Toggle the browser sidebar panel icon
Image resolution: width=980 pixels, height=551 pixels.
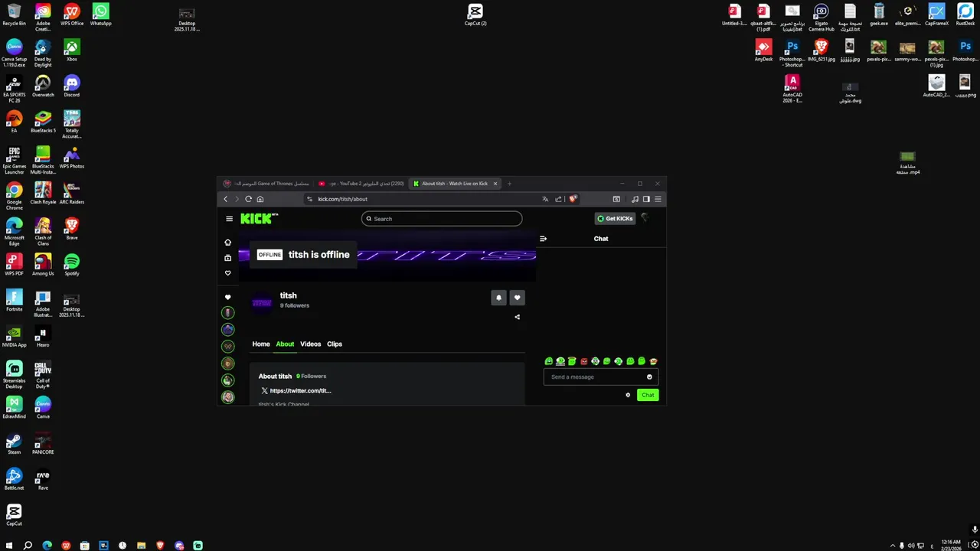(646, 199)
